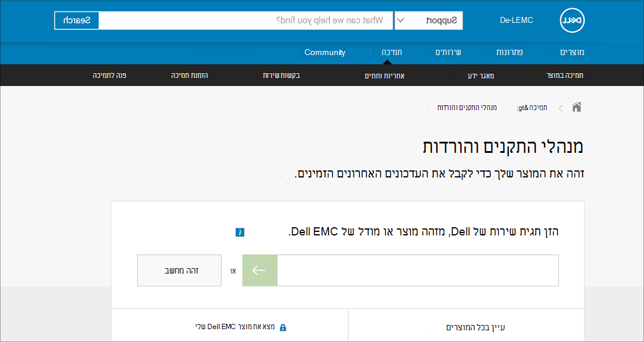Submit with the green arrow button
The height and width of the screenshot is (342, 644).
click(x=259, y=270)
